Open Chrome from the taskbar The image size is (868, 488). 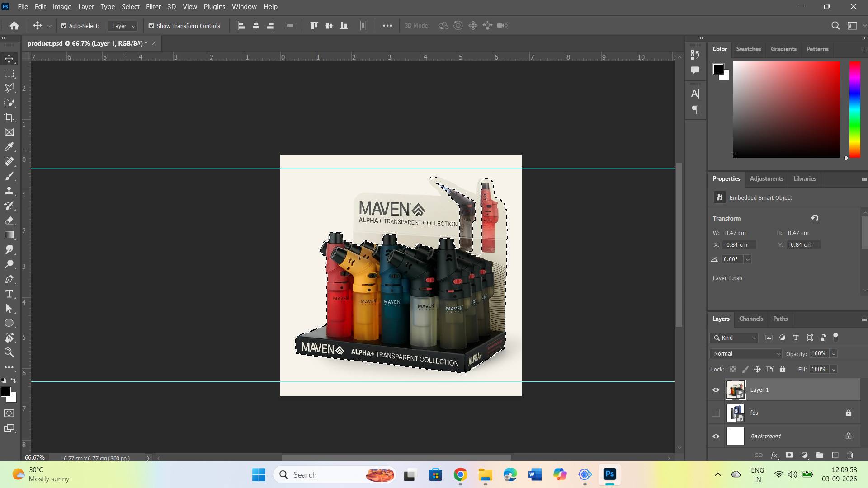pos(460,474)
